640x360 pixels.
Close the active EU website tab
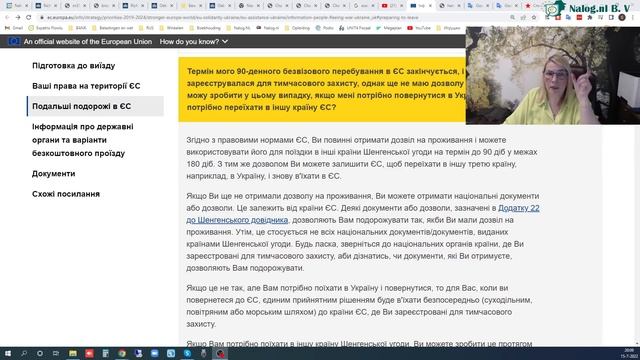[x=430, y=6]
